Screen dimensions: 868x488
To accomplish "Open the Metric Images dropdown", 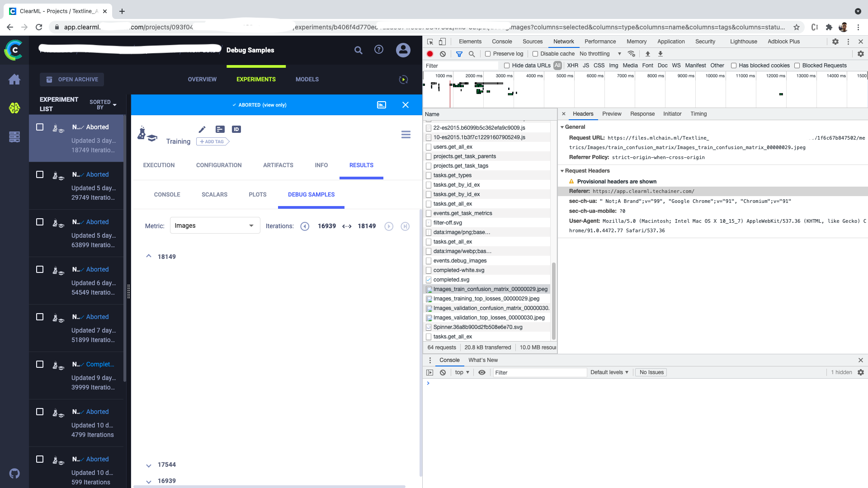I will point(215,225).
